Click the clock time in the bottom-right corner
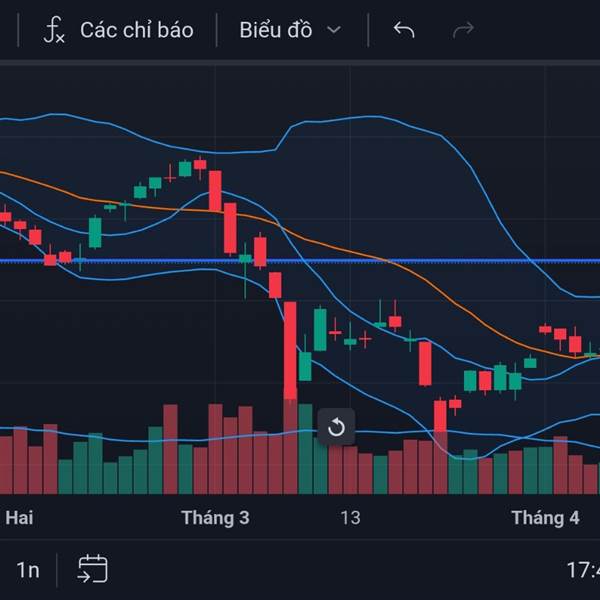 click(x=582, y=570)
